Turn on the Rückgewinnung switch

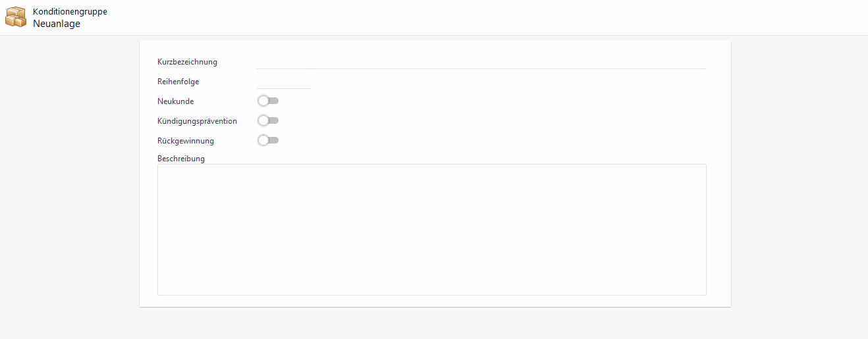(268, 140)
